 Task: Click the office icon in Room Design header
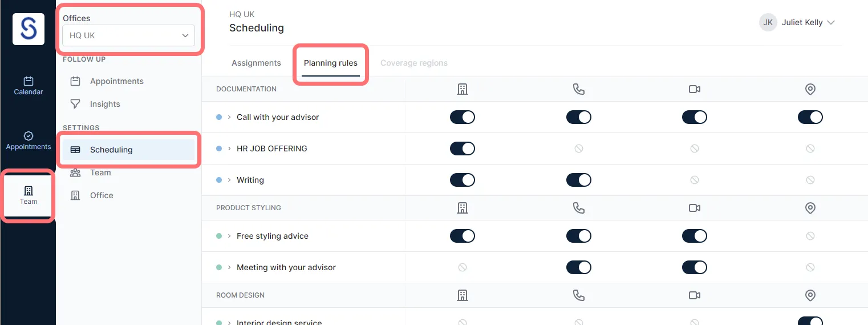tap(463, 295)
